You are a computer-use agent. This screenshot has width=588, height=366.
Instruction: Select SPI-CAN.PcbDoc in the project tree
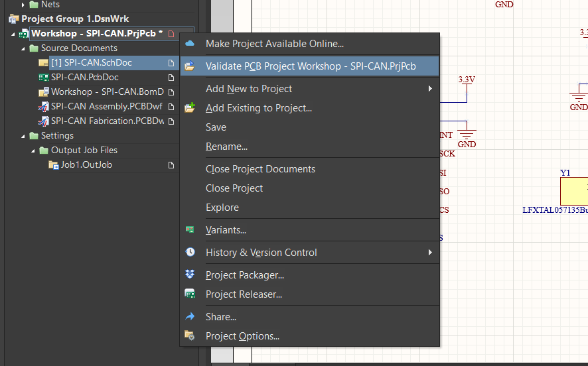(85, 77)
